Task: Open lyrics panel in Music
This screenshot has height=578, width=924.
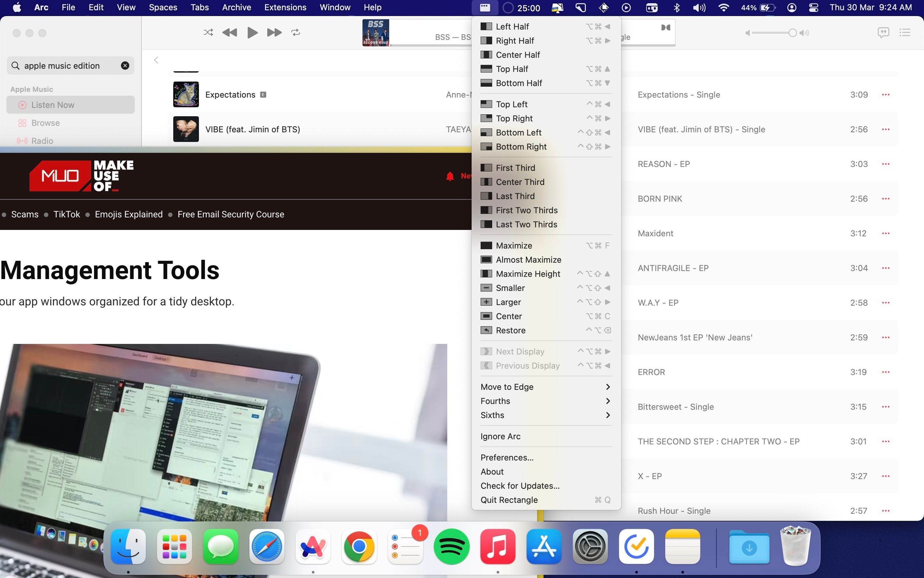Action: (884, 32)
